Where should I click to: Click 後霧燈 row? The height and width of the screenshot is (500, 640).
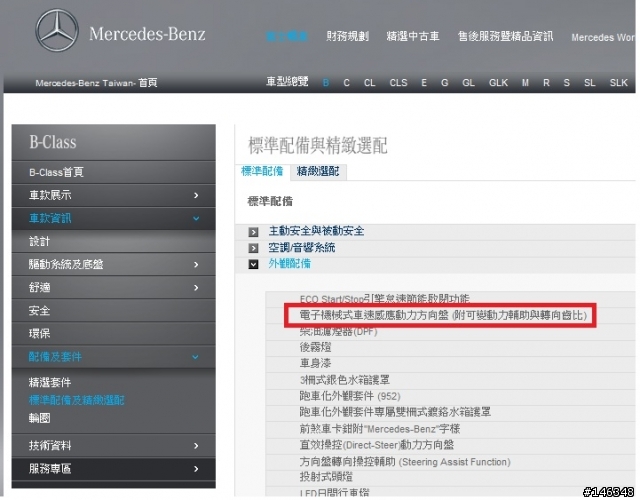click(450, 348)
